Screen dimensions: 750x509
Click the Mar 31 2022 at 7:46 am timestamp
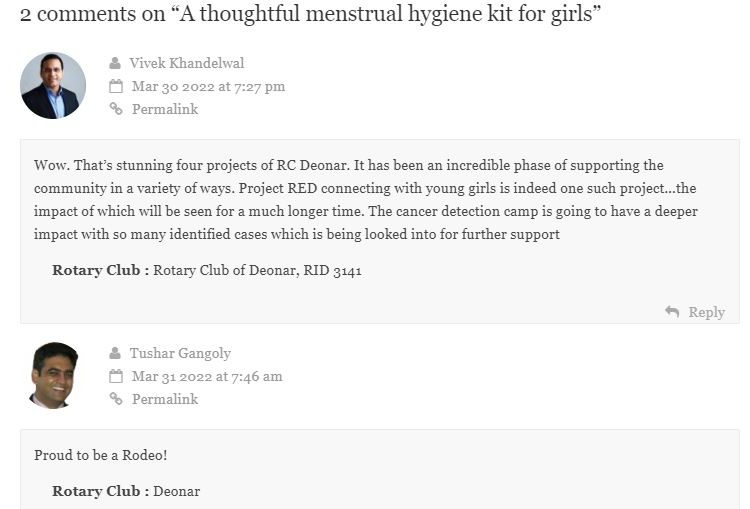pos(207,376)
